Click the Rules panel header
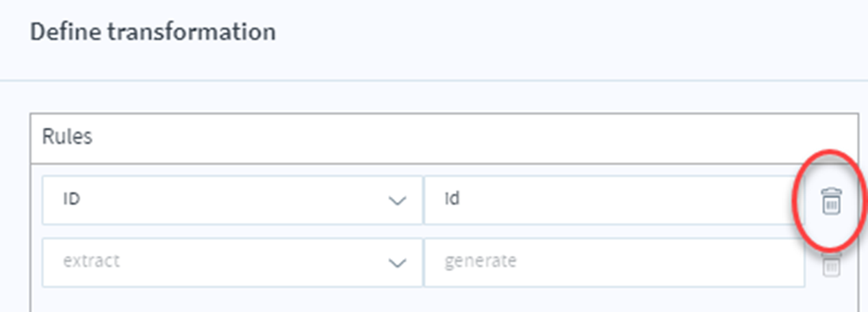The width and height of the screenshot is (868, 312). pyautogui.click(x=444, y=138)
